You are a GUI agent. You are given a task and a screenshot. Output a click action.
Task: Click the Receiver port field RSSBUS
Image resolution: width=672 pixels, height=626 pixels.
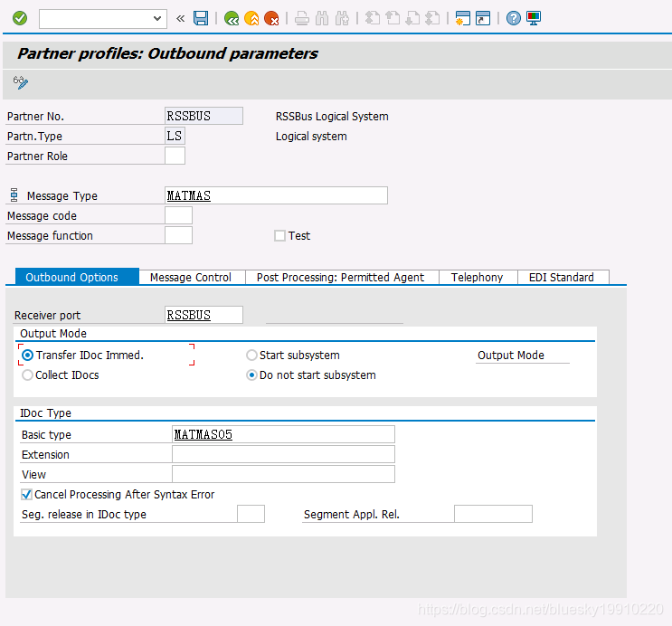[x=204, y=315]
